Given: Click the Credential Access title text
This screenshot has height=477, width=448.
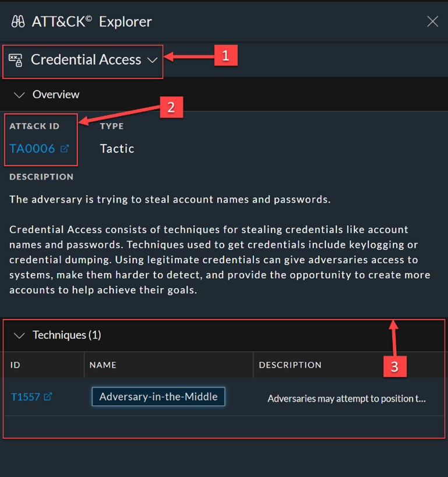Looking at the screenshot, I should click(x=86, y=60).
